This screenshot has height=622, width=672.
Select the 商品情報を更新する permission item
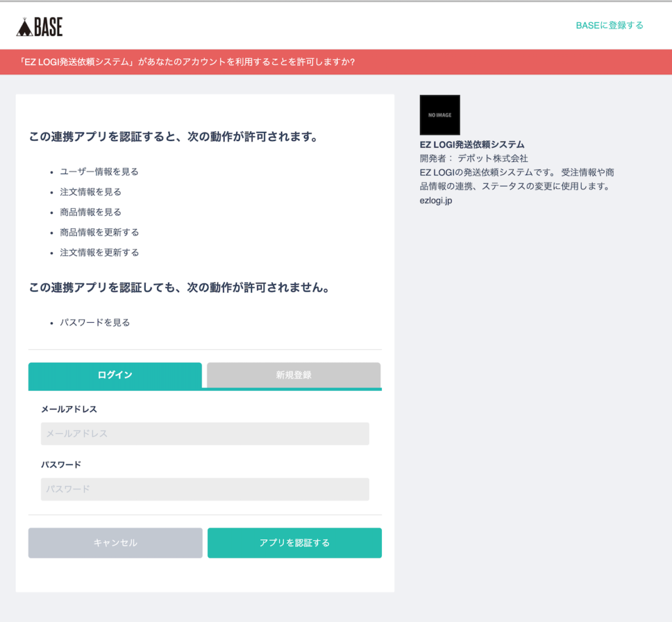coord(99,232)
